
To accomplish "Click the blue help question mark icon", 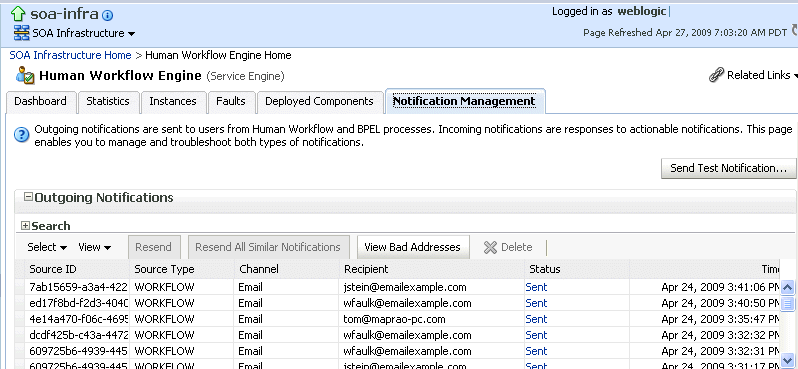I will pos(21,136).
